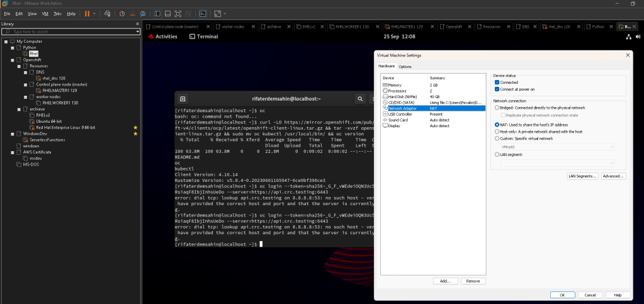Select the Network Adapter row in device list
This screenshot has height=304, width=644.
point(433,108)
